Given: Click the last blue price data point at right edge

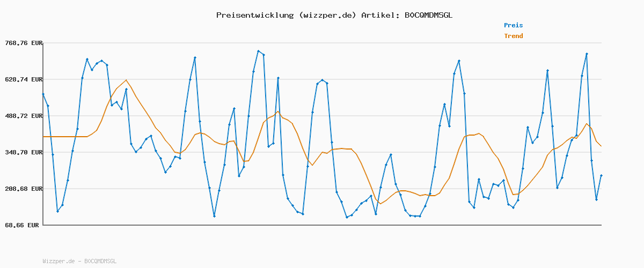Looking at the screenshot, I should (601, 175).
